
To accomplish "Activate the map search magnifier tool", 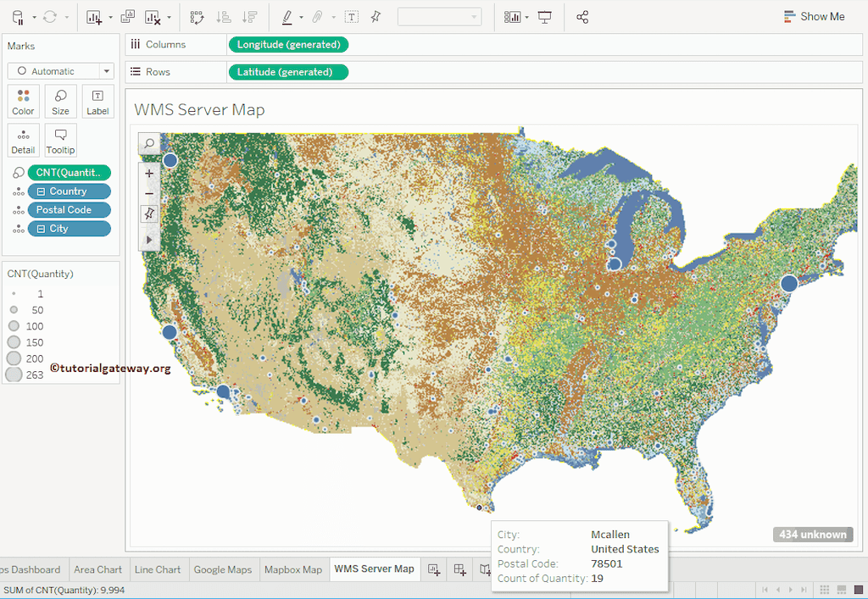I will pyautogui.click(x=149, y=144).
